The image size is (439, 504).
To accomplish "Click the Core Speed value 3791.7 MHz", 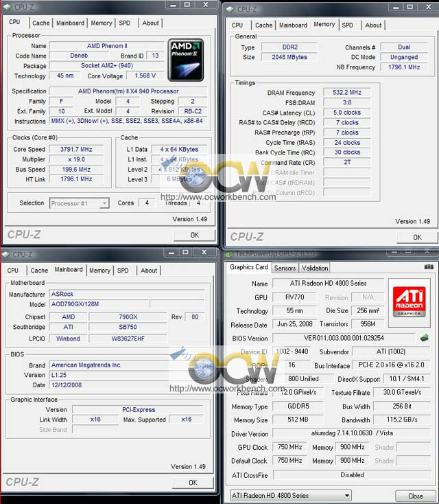I will tap(76, 149).
